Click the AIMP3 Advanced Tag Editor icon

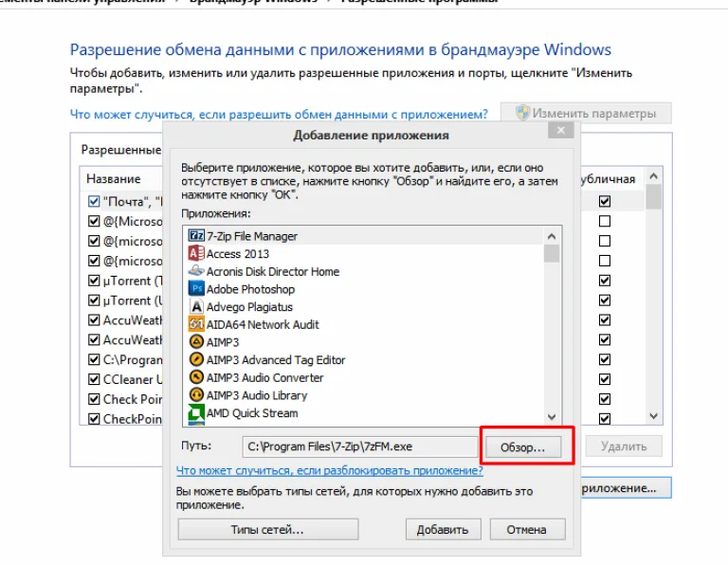click(196, 359)
